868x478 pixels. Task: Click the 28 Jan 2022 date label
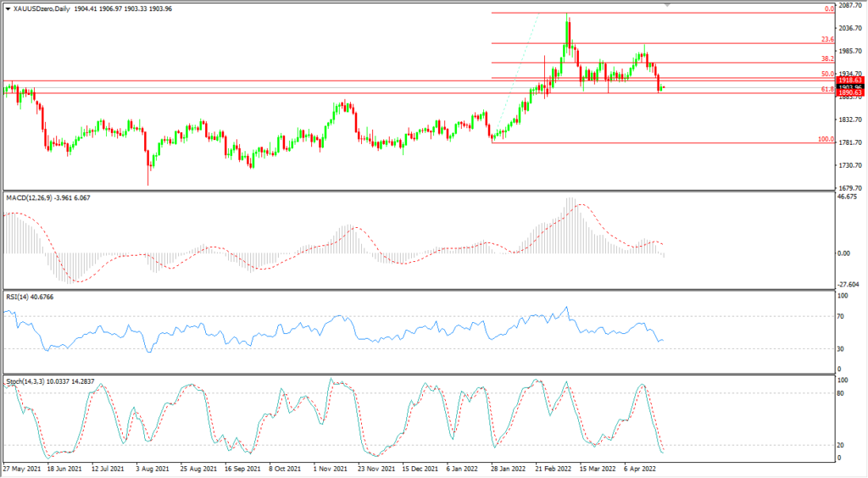[509, 469]
